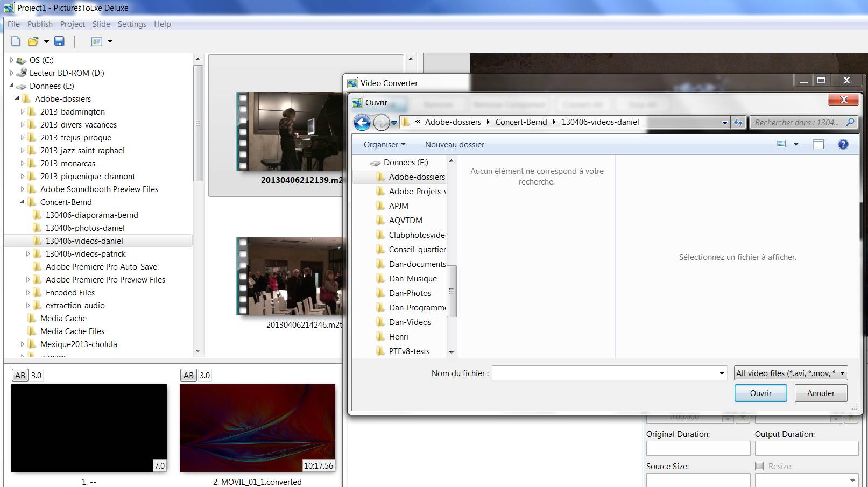Image resolution: width=868 pixels, height=487 pixels.
Task: Toggle AB button on slide 1
Action: pyautogui.click(x=20, y=375)
